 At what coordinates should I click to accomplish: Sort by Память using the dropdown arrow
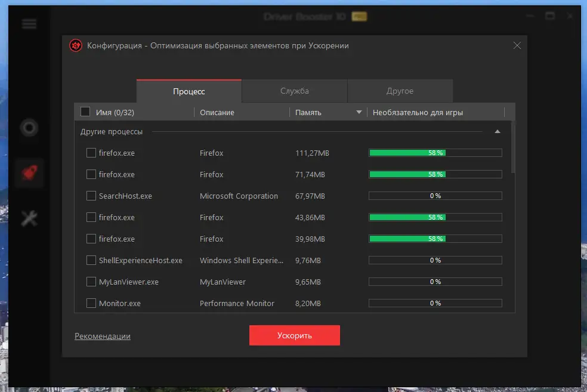(359, 112)
